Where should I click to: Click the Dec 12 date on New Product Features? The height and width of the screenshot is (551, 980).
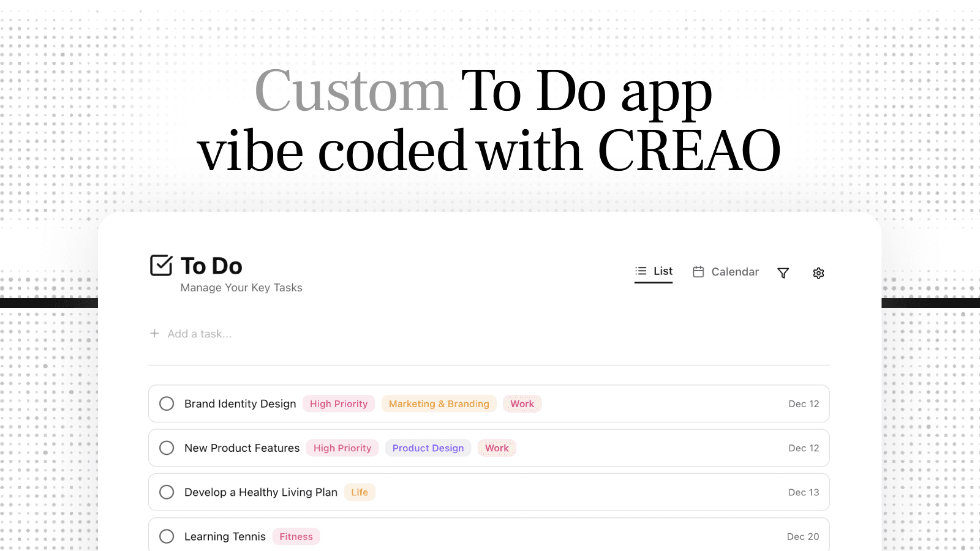804,448
